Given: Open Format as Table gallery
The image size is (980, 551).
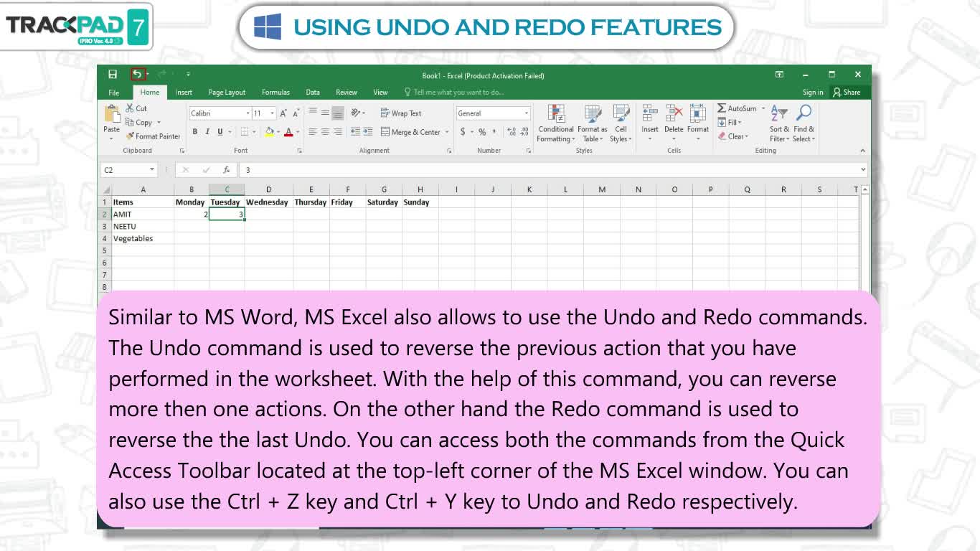Looking at the screenshot, I should click(x=592, y=123).
